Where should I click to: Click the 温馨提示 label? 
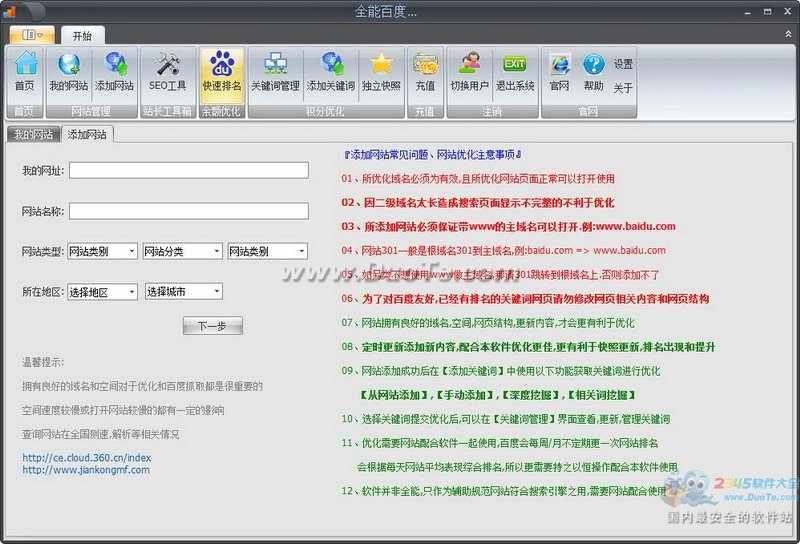43,362
